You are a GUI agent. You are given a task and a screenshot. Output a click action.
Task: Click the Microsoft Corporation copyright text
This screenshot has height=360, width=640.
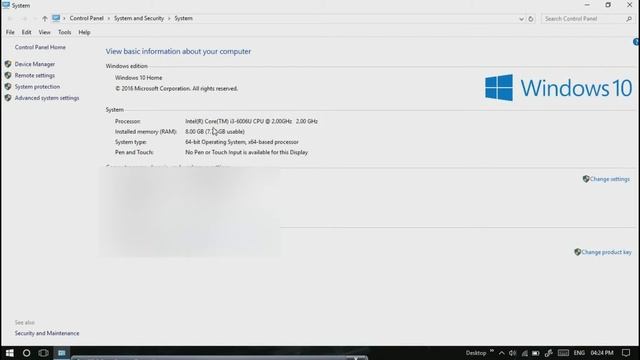click(x=176, y=89)
